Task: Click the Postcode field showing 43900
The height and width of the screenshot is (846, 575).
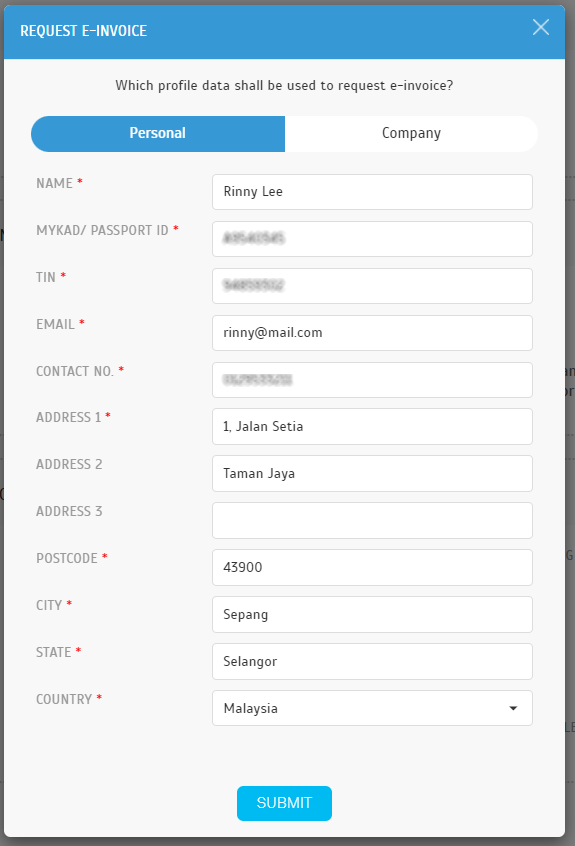Action: point(372,567)
